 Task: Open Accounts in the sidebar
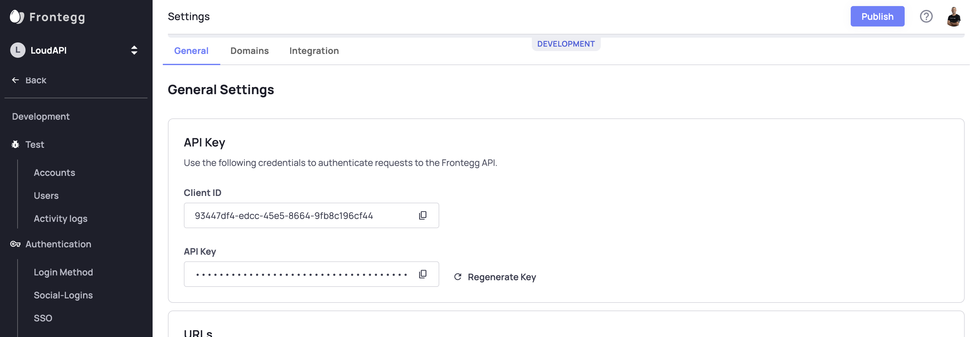tap(54, 173)
